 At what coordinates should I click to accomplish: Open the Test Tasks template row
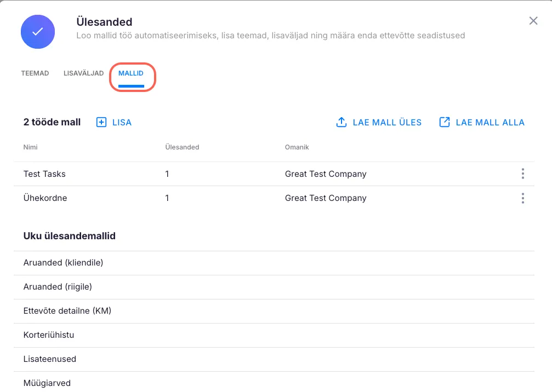point(44,174)
